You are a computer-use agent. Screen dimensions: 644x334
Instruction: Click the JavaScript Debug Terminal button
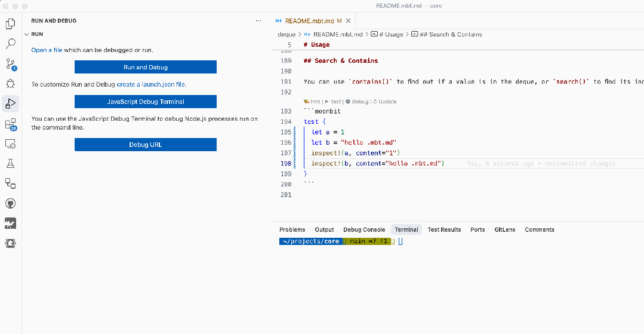(x=146, y=102)
